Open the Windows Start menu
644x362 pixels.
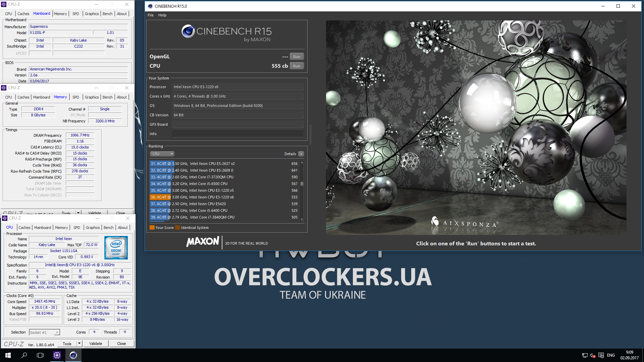click(x=8, y=355)
